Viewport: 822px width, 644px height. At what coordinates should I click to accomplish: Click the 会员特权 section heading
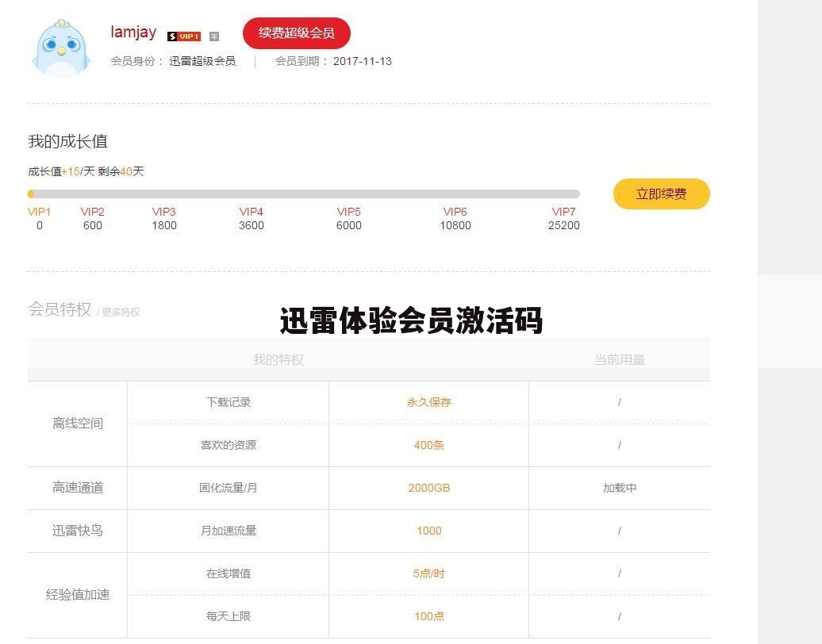pyautogui.click(x=60, y=309)
